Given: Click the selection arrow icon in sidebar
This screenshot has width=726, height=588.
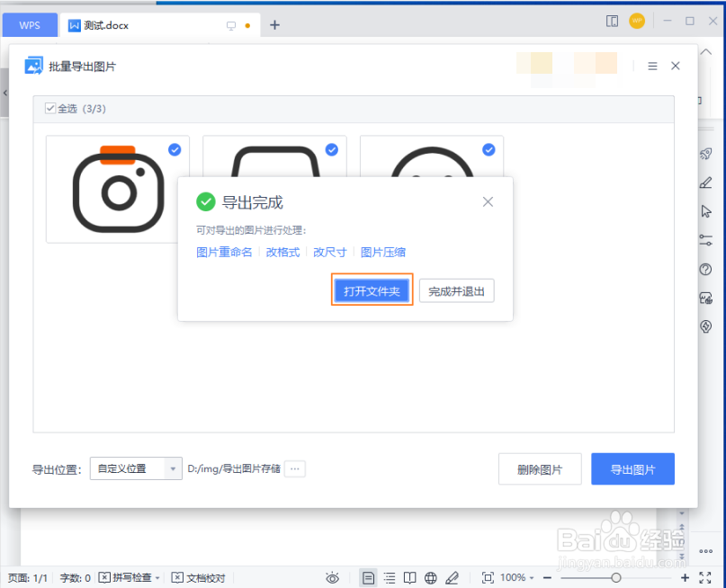Looking at the screenshot, I should pos(706,211).
